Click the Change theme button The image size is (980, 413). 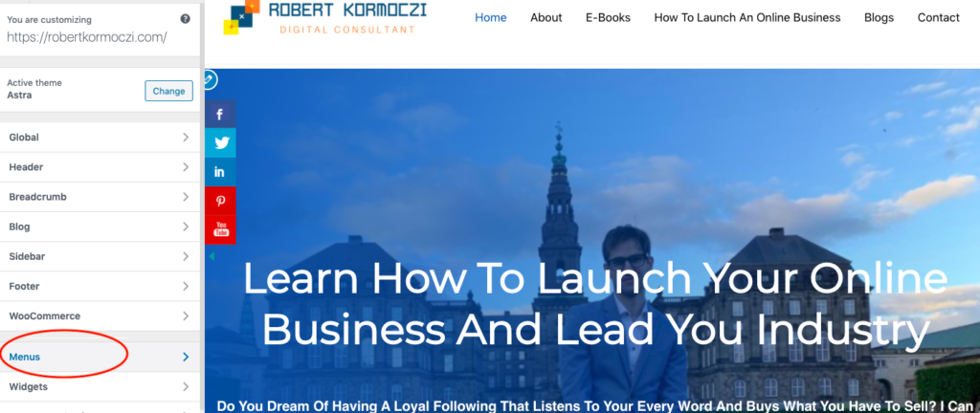168,91
